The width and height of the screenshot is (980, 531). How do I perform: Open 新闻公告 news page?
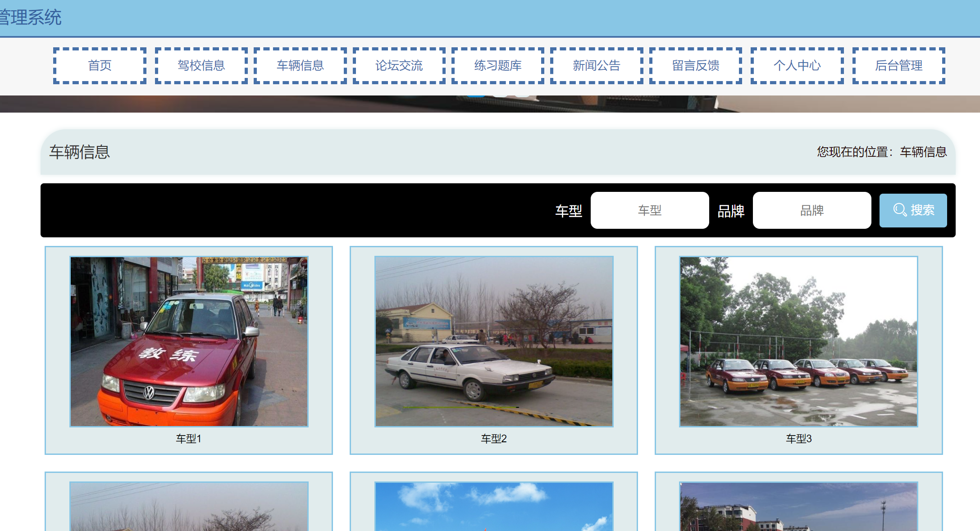[x=597, y=66]
